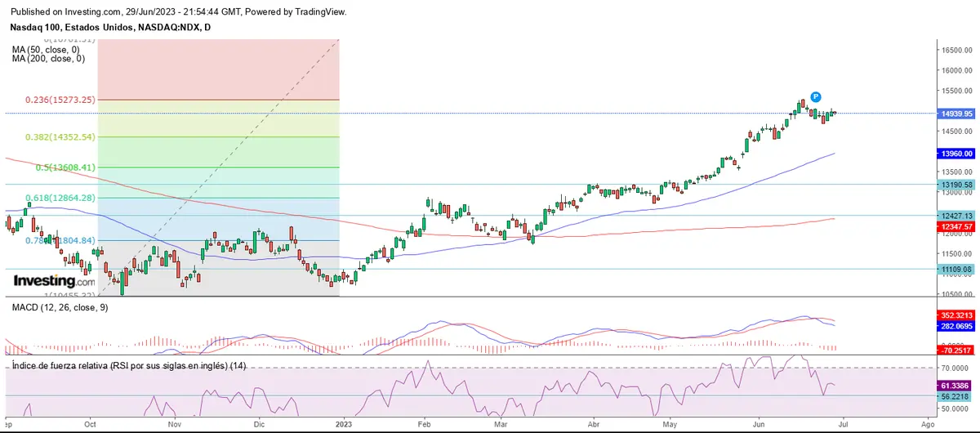Click the 2023 label on time axis
980x433 pixels.
(344, 425)
